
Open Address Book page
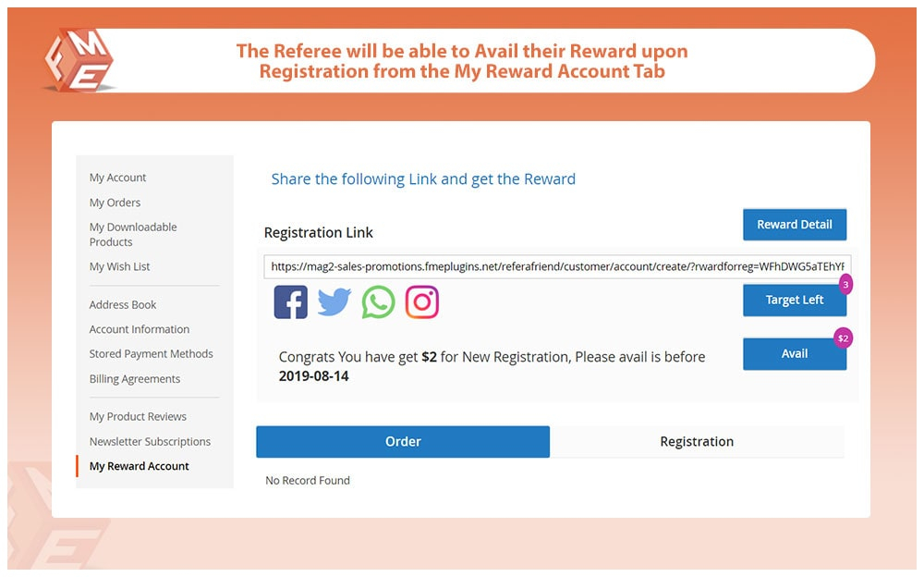point(123,305)
